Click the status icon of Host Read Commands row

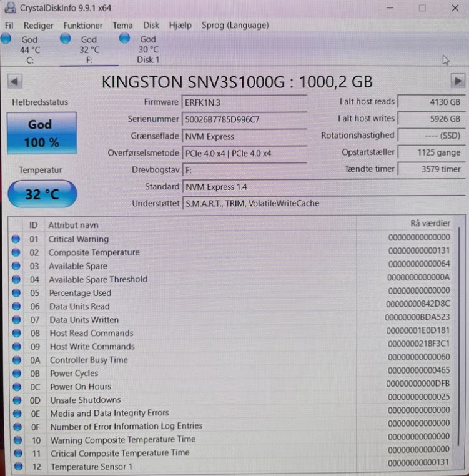tap(17, 333)
